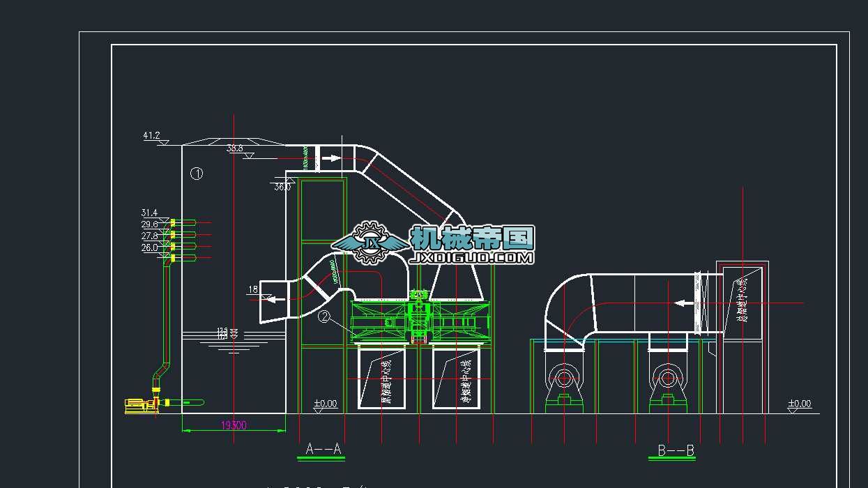The height and width of the screenshot is (488, 868).
Task: Click the circled number ② symbol
Action: click(x=323, y=316)
